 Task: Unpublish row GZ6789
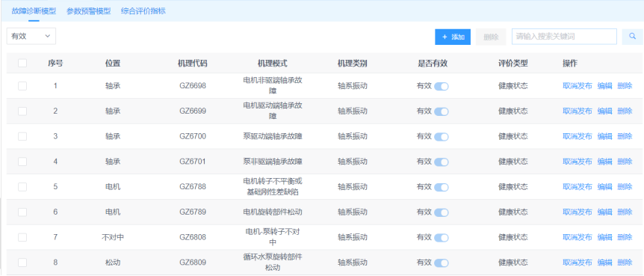point(577,212)
